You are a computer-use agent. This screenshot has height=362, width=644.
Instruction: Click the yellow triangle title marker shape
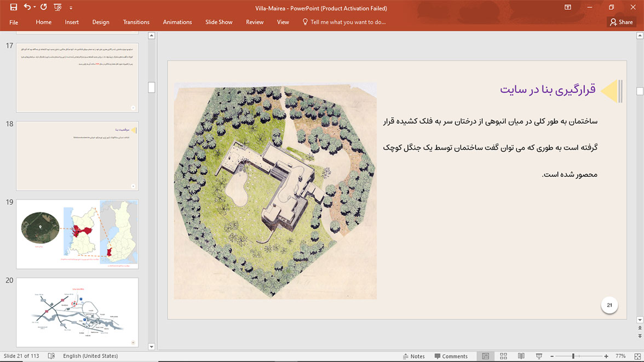pos(610,91)
